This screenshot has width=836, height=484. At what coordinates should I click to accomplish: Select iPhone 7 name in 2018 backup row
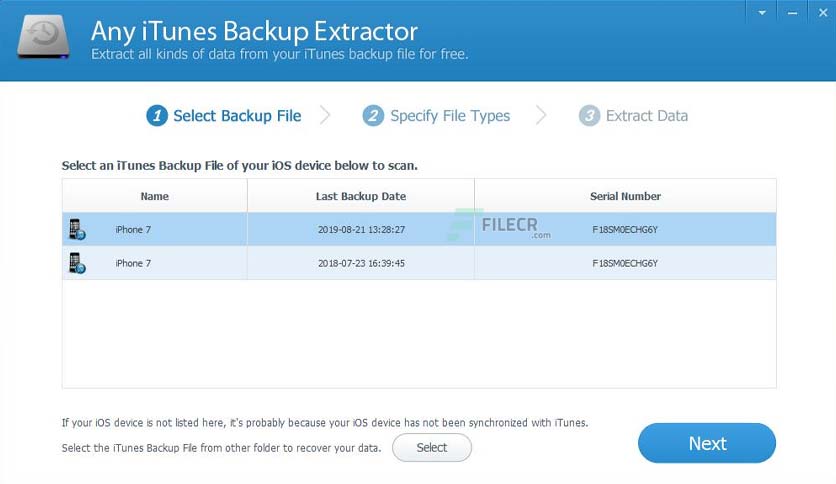click(133, 263)
